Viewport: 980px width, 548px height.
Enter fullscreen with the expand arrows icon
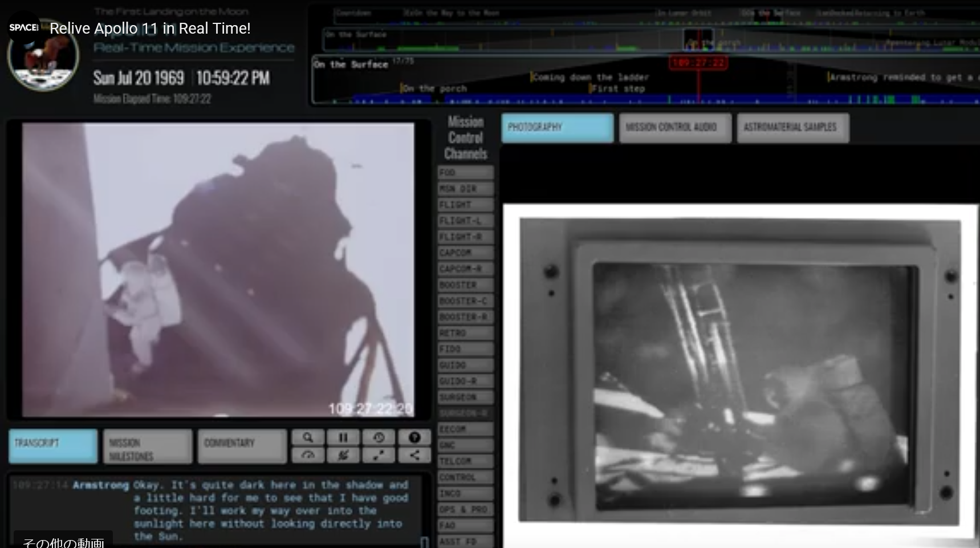click(379, 455)
